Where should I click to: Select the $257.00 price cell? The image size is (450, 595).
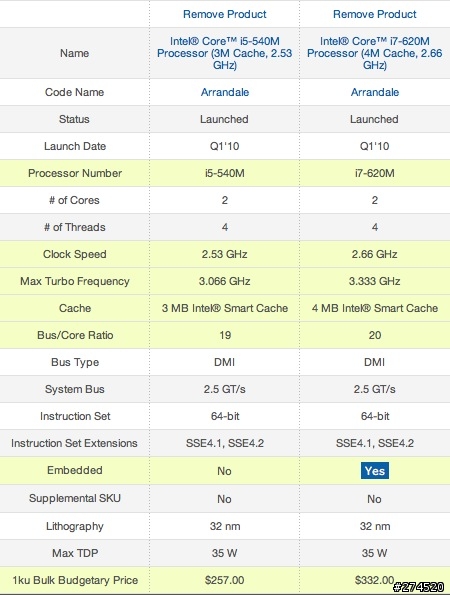pos(225,580)
